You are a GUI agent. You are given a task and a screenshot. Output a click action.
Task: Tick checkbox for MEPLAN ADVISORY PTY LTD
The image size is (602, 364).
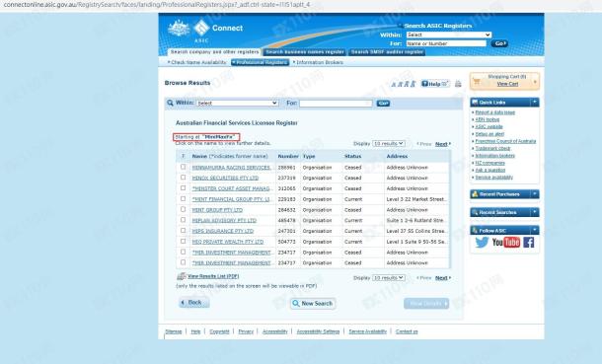click(184, 220)
